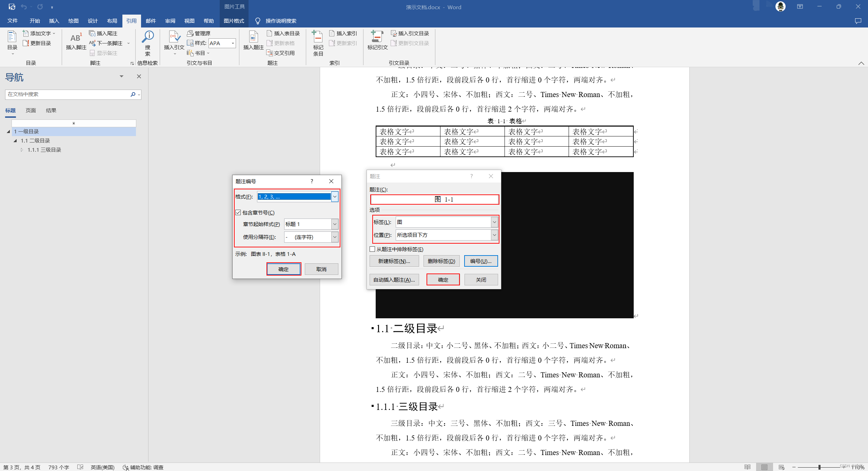Image resolution: width=868 pixels, height=471 pixels.
Task: Click the zoom slider handle in status bar
Action: point(819,467)
